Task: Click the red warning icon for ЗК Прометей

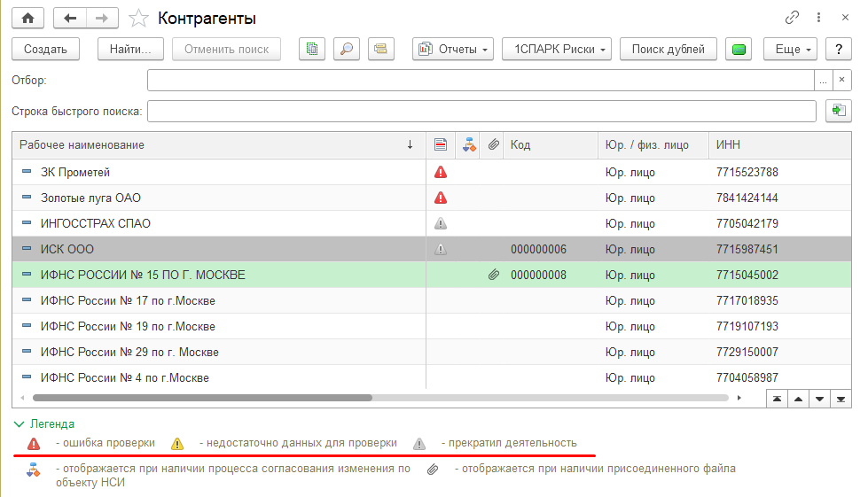Action: 441,173
